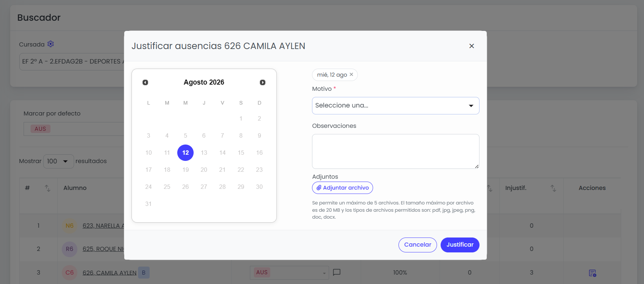Click the Acciones column header
This screenshot has height=284, width=644.
[x=592, y=188]
